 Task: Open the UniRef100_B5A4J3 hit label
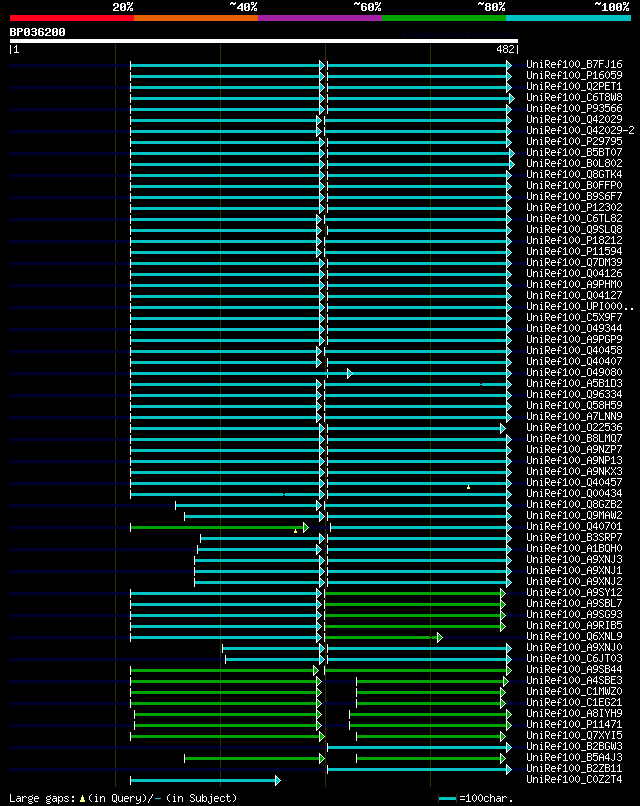[574, 757]
